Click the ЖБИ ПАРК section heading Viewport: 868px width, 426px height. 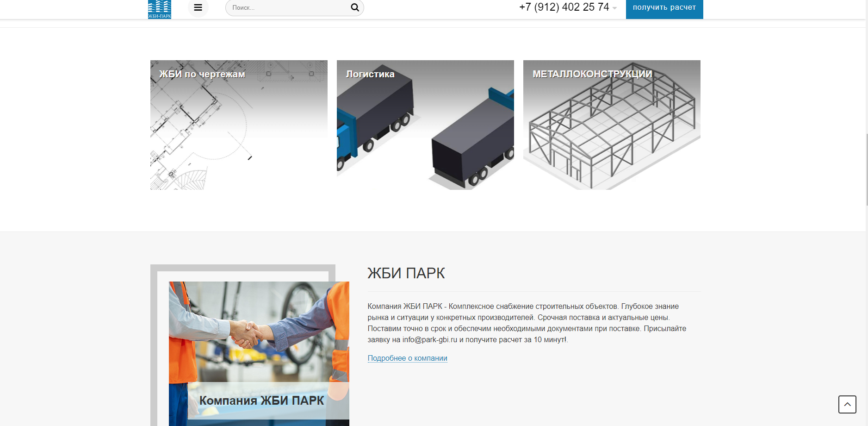tap(406, 273)
